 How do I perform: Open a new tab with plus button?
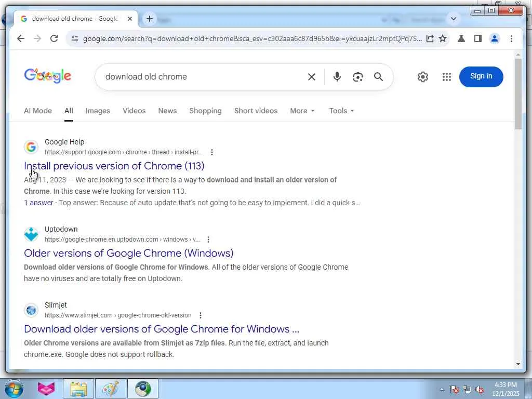point(150,19)
